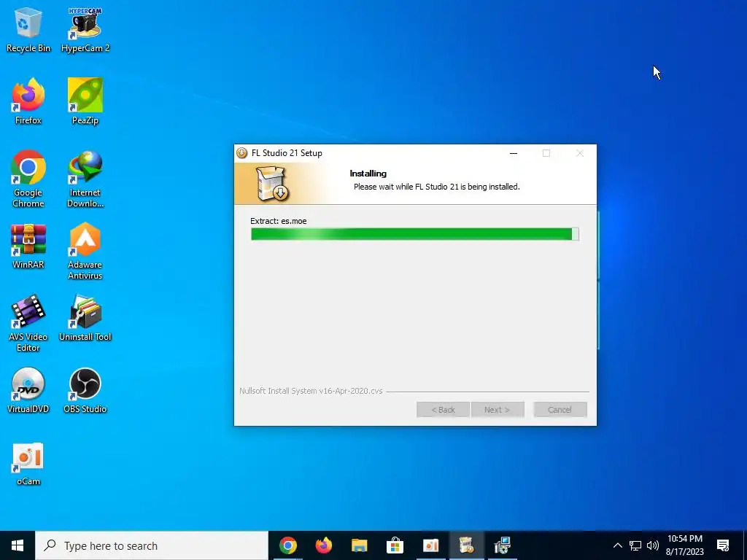Open the network status tray icon
747x560 pixels.
pos(635,545)
